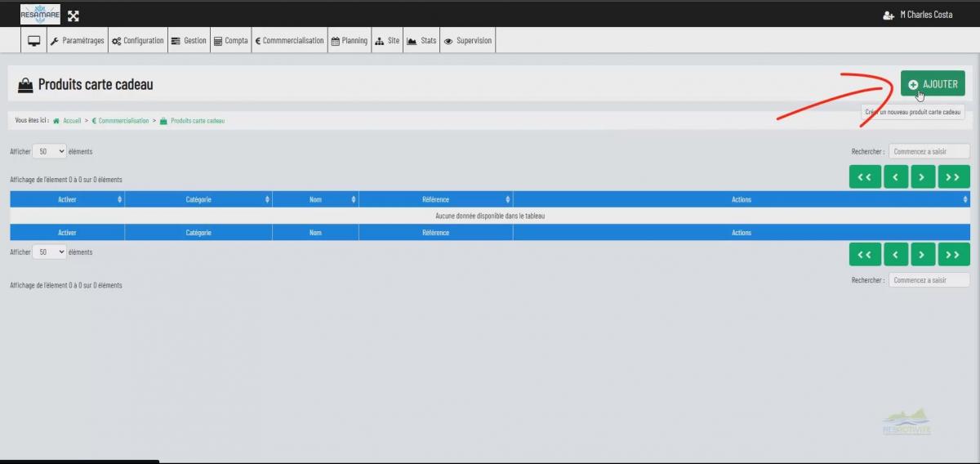The height and width of the screenshot is (464, 980).
Task: Open the Gestion menu
Action: pyautogui.click(x=189, y=41)
